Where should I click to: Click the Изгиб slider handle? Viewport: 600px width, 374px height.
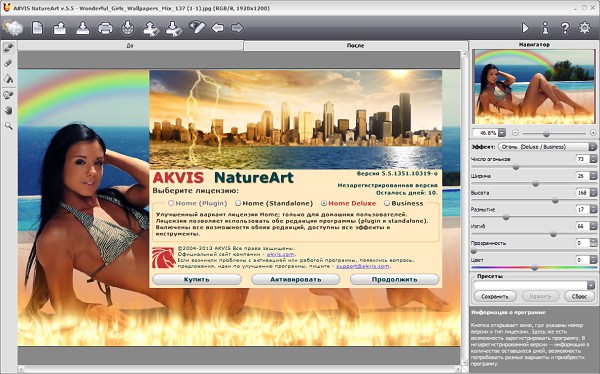553,234
